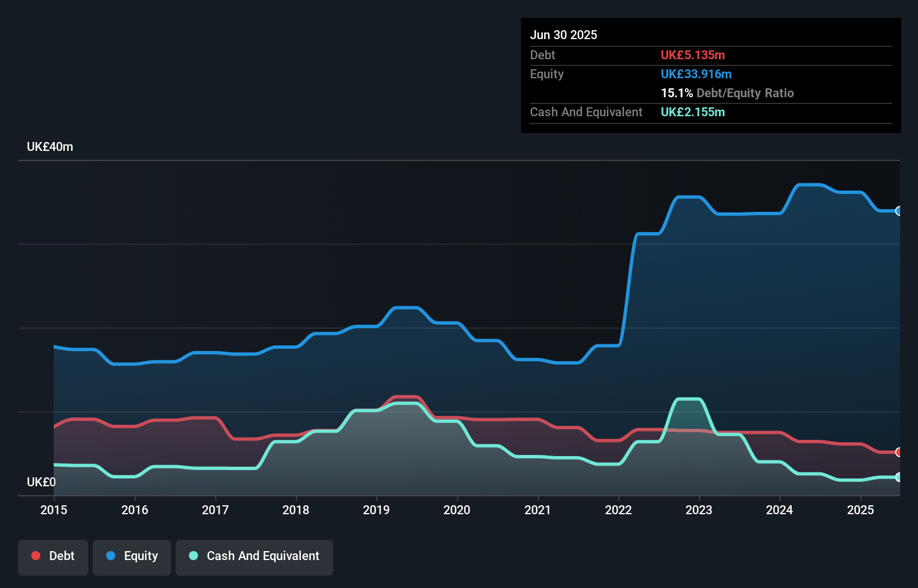Image resolution: width=918 pixels, height=588 pixels.
Task: Click the 15.1% Debt/Equity Ratio link
Action: coord(727,93)
